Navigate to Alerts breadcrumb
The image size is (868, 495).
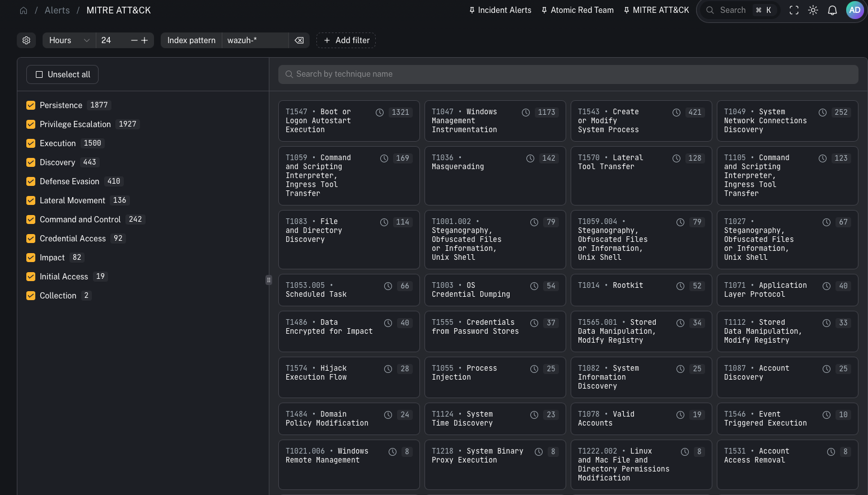click(57, 10)
